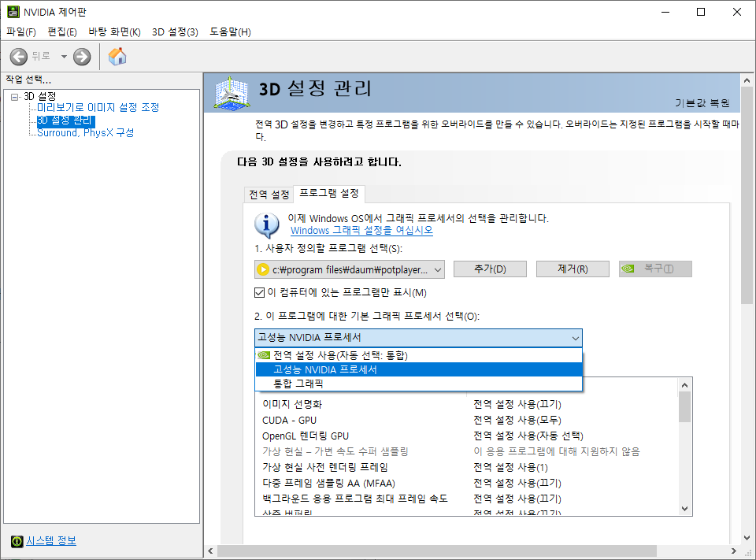The height and width of the screenshot is (560, 756).
Task: Open the 시스템 정보 link
Action: tap(51, 541)
